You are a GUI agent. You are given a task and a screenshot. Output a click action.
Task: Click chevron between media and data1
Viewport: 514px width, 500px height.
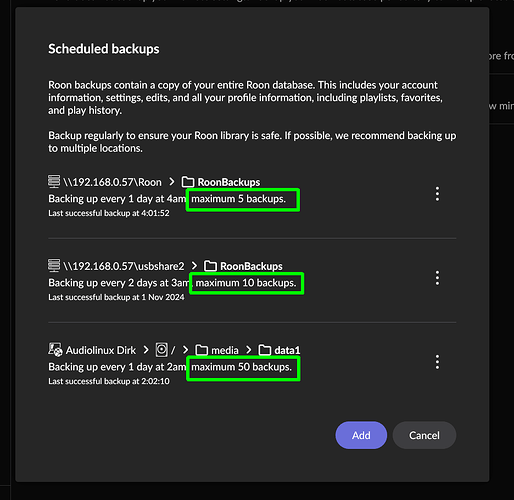tap(249, 350)
